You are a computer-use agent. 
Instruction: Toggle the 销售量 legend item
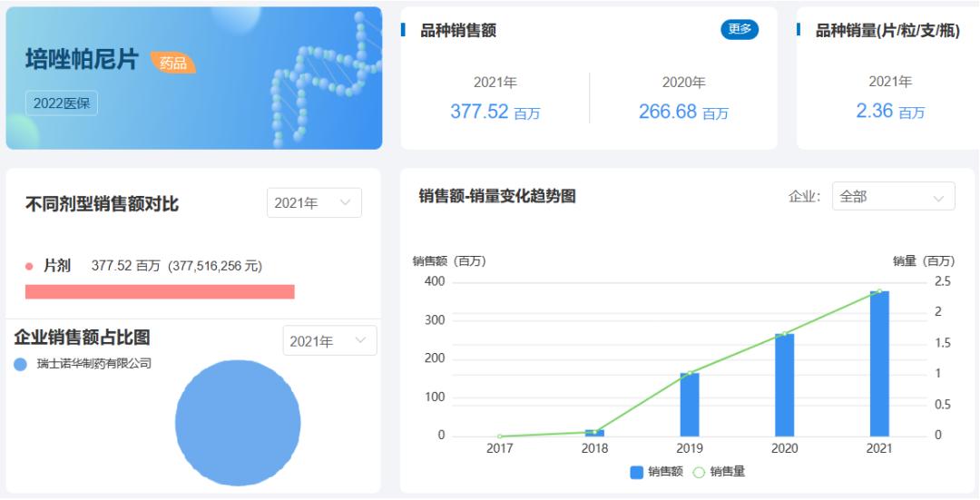point(719,472)
